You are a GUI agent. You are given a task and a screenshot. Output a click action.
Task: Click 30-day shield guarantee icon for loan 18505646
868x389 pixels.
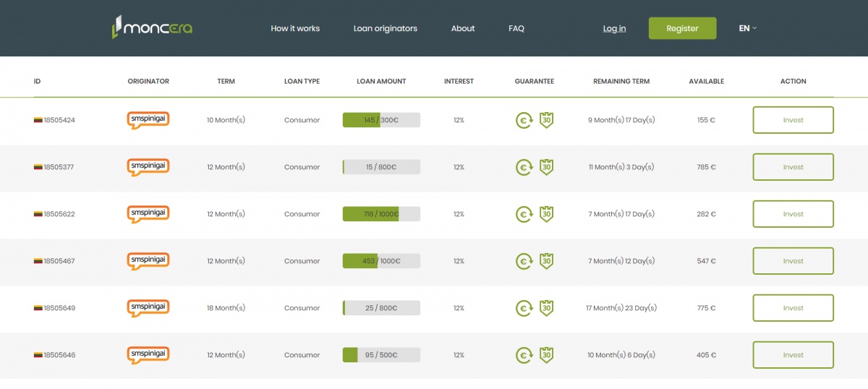(547, 355)
